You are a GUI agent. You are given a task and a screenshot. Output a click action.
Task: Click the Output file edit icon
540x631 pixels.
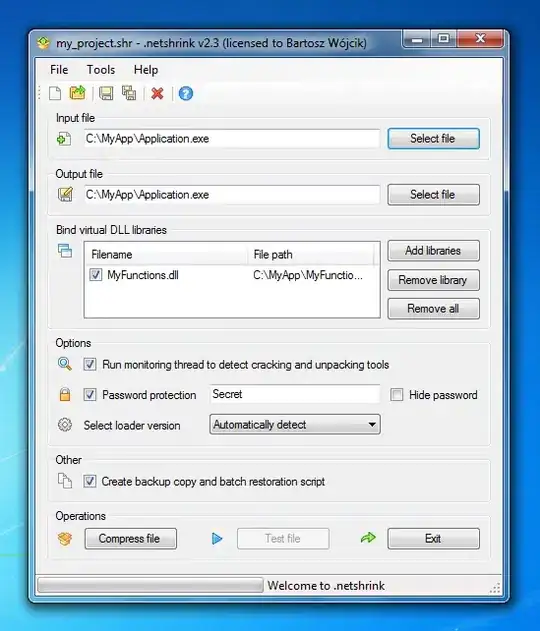(65, 195)
